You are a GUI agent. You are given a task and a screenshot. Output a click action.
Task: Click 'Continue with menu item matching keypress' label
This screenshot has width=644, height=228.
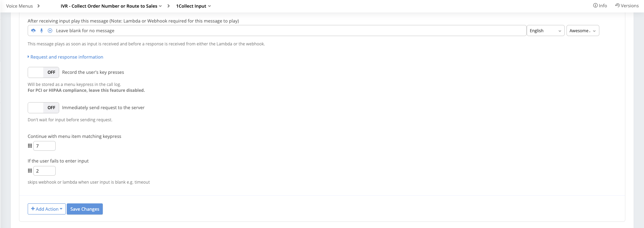coord(74,136)
